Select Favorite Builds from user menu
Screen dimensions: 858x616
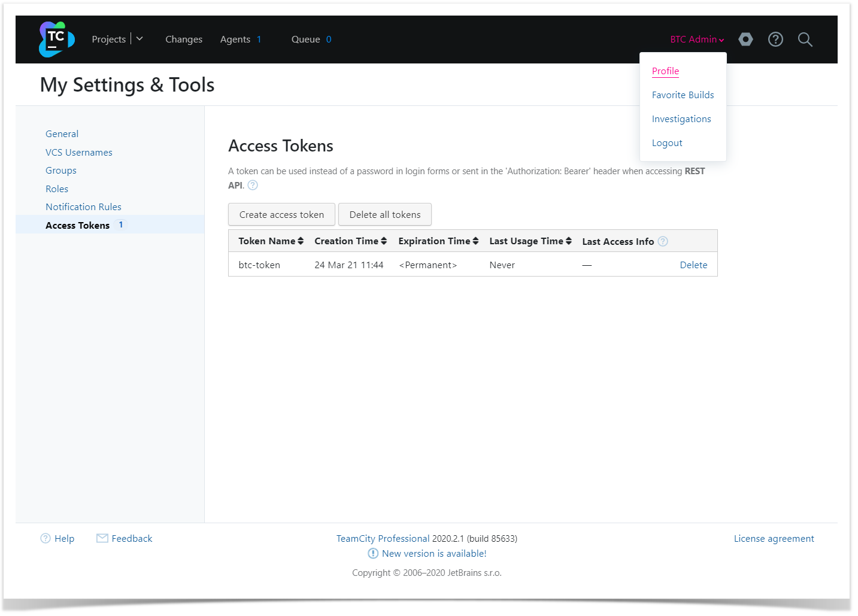(683, 95)
